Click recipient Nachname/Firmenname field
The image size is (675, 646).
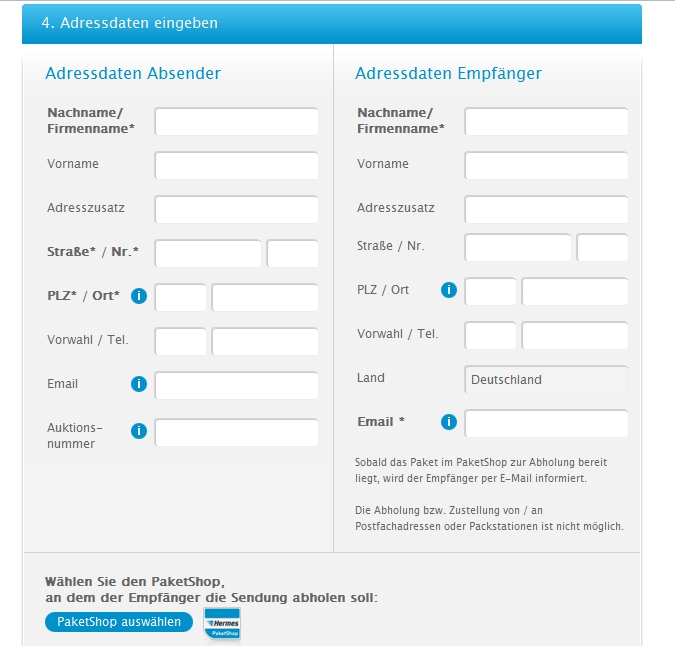pyautogui.click(x=546, y=122)
